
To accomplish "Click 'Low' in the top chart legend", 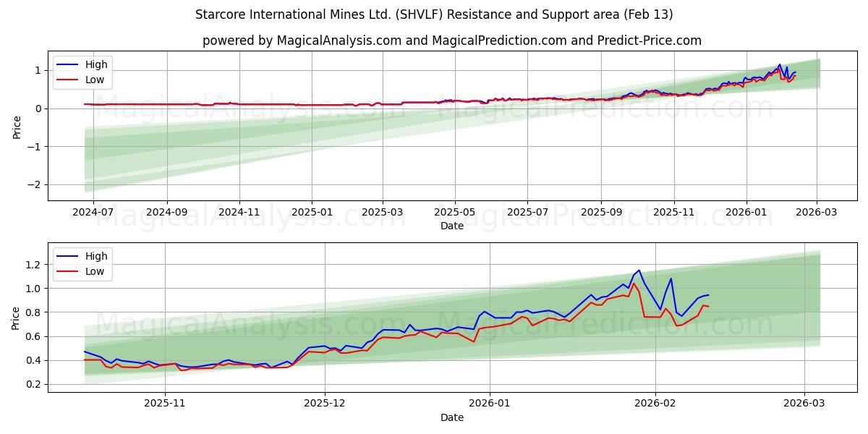I will [95, 80].
